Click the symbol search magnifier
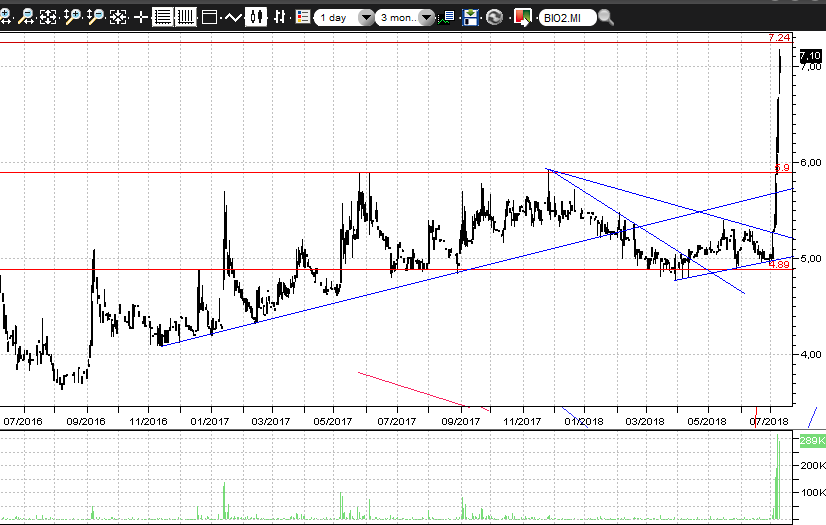826x525 pixels. pyautogui.click(x=606, y=18)
